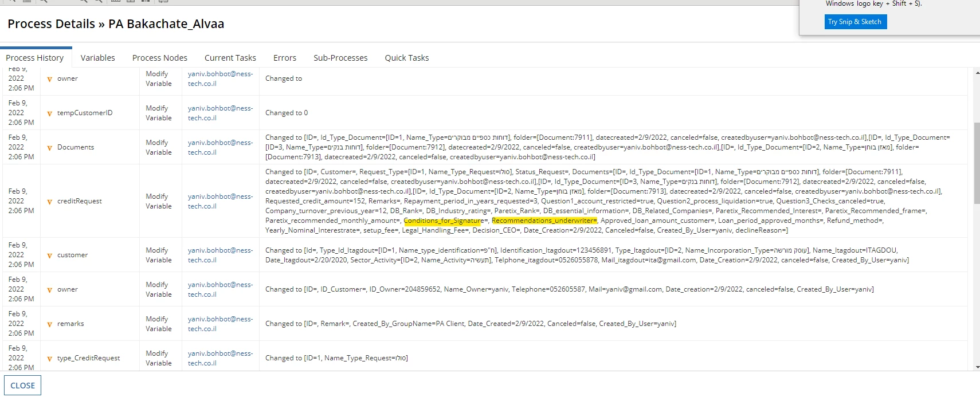This screenshot has height=397, width=980.
Task: Click highlighted Recommendations_underwriter text
Action: (544, 221)
